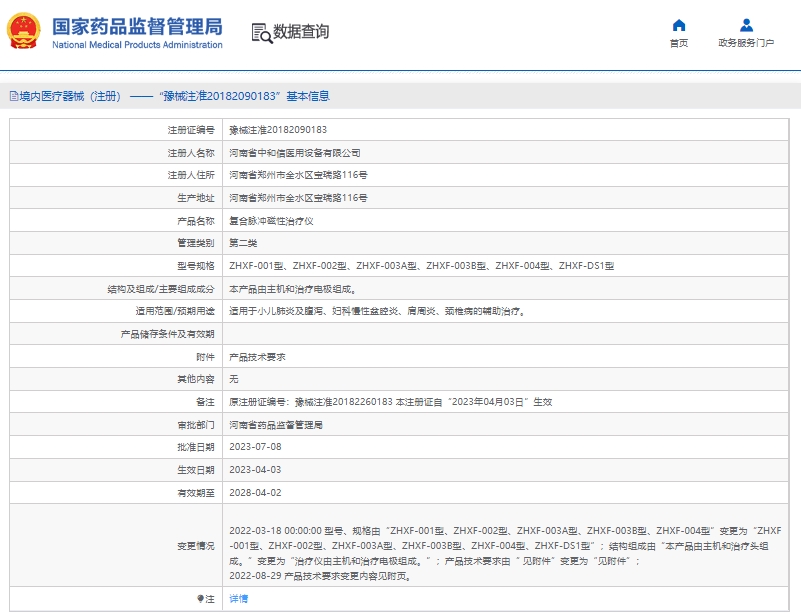This screenshot has height=616, width=801.
Task: Select management class value 第二类
Action: pos(243,243)
